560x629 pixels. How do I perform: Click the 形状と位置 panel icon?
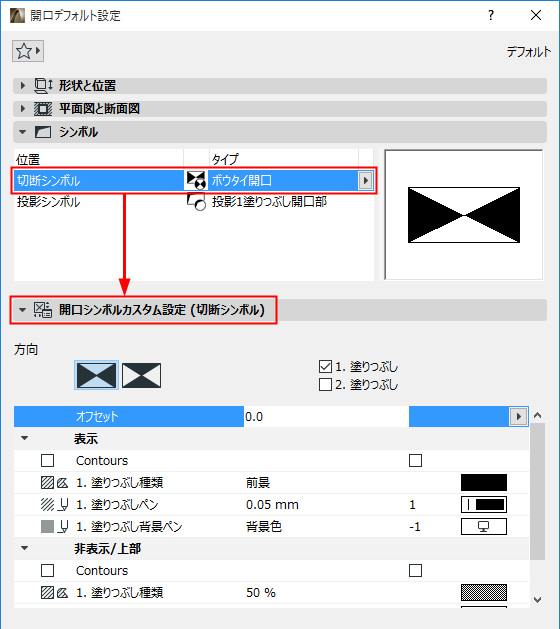pos(43,85)
